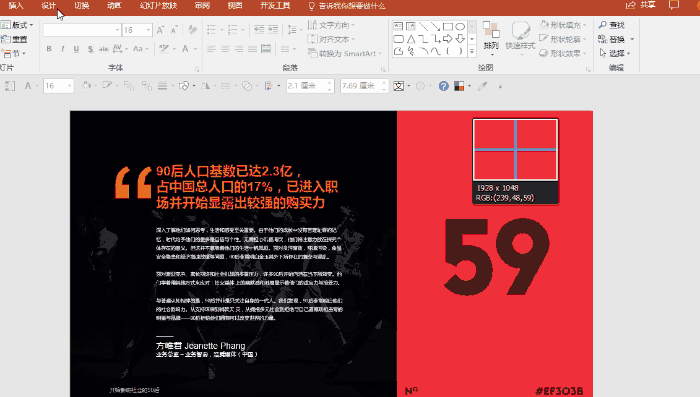Click 转换为 SmartArt button

pos(345,54)
